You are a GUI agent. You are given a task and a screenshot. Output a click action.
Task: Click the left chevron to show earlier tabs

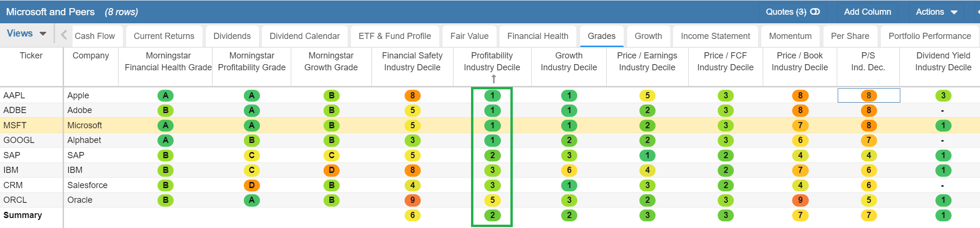click(64, 35)
